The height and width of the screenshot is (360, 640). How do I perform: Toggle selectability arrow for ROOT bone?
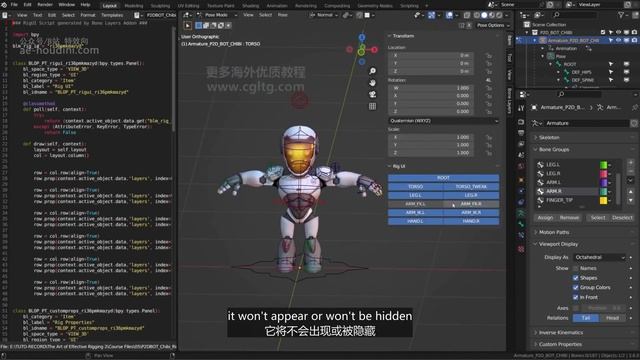coord(611,64)
